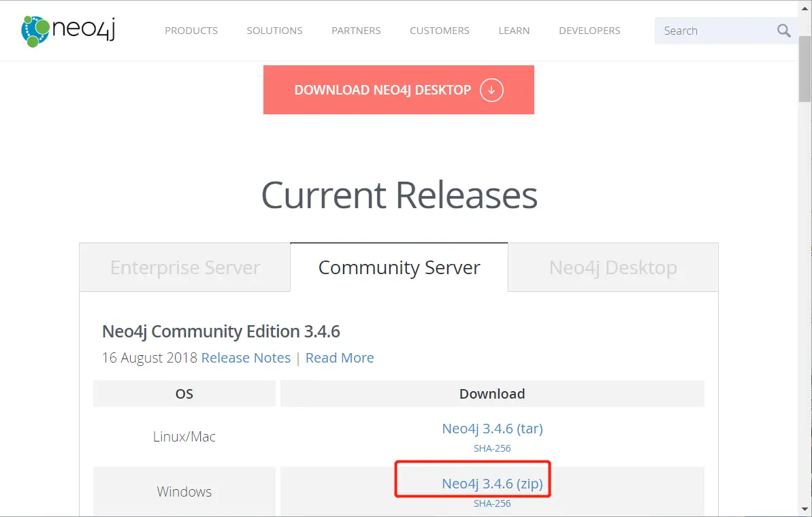The image size is (812, 517).
Task: Click Neo4j Community Edition 3.4.6 heading
Action: pyautogui.click(x=221, y=331)
